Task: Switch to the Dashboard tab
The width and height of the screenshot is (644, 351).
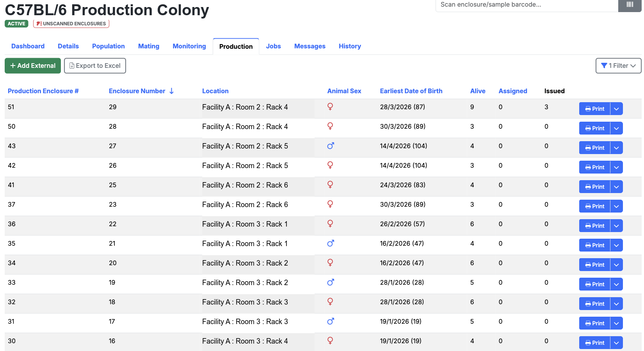Action: (28, 46)
